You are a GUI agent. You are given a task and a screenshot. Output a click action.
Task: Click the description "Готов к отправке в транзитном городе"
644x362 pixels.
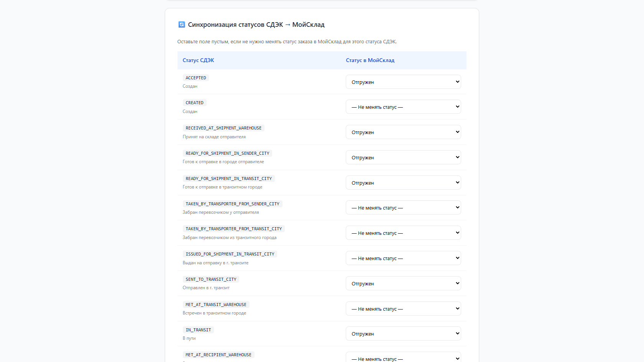tap(222, 187)
